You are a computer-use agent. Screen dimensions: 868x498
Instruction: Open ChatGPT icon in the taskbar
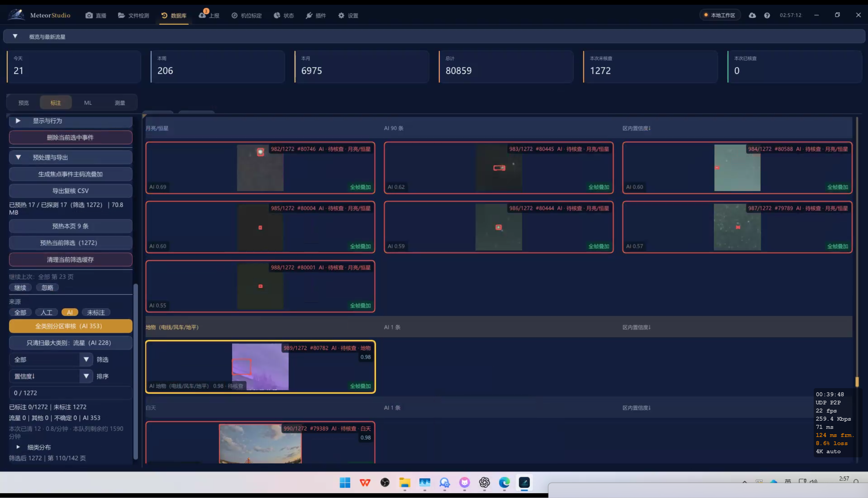click(x=484, y=483)
